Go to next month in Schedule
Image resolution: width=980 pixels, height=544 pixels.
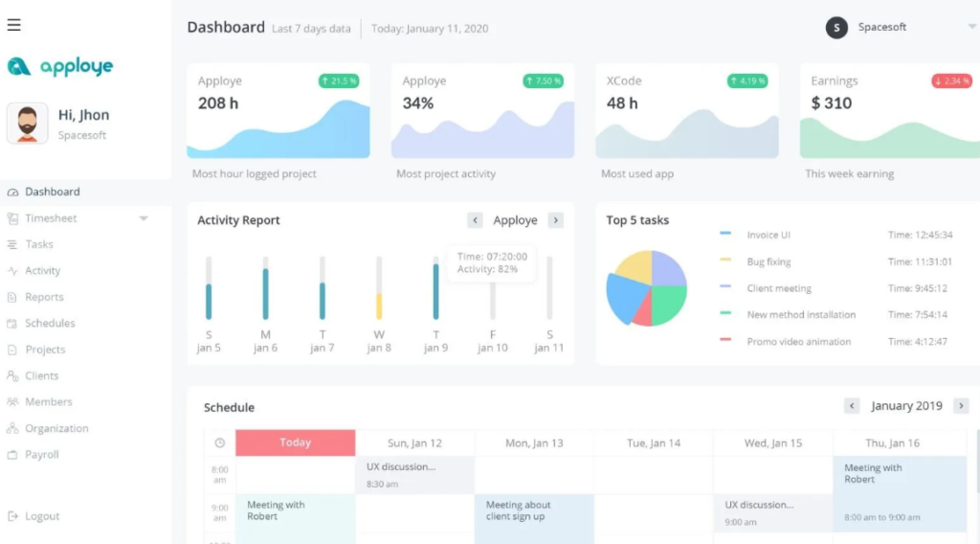(x=961, y=406)
